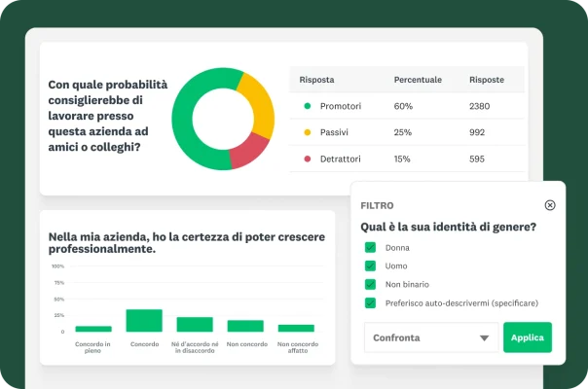Click the Applica button
Viewport: 588px width, 389px height.
coord(528,337)
